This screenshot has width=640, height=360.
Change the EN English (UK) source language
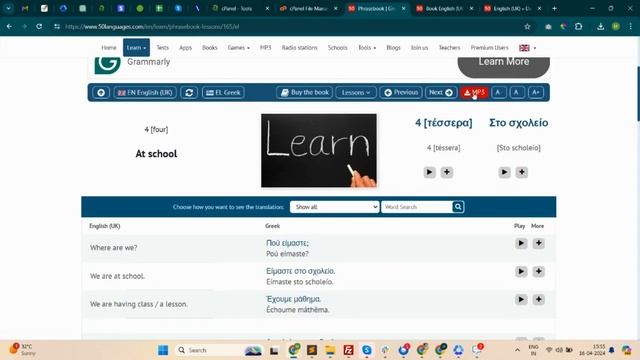point(145,93)
